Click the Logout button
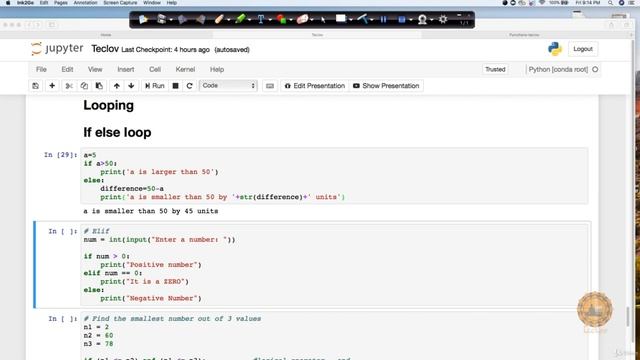 583,49
